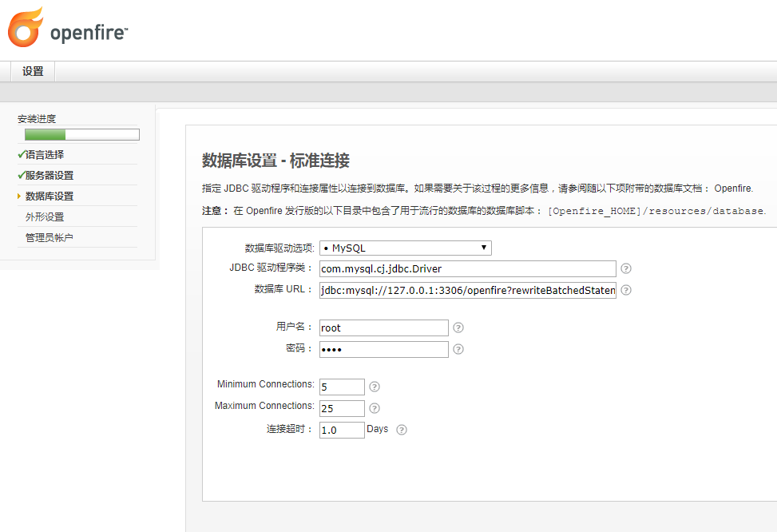777x532 pixels.
Task: Click help icon next to 密码 field
Action: coord(458,349)
